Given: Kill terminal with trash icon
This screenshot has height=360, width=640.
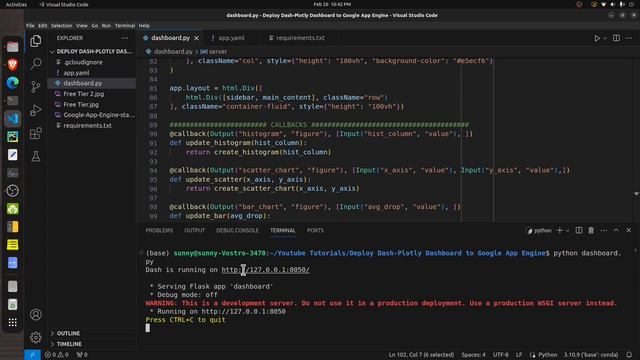Looking at the screenshot, I should [591, 231].
